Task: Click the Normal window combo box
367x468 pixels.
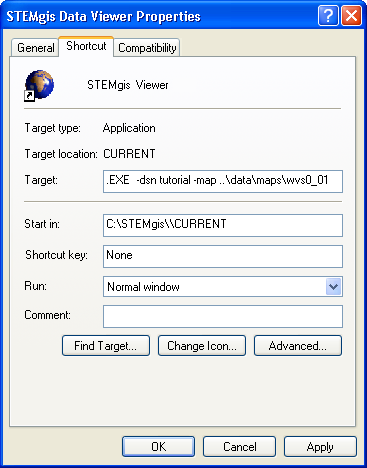Action: tap(223, 287)
